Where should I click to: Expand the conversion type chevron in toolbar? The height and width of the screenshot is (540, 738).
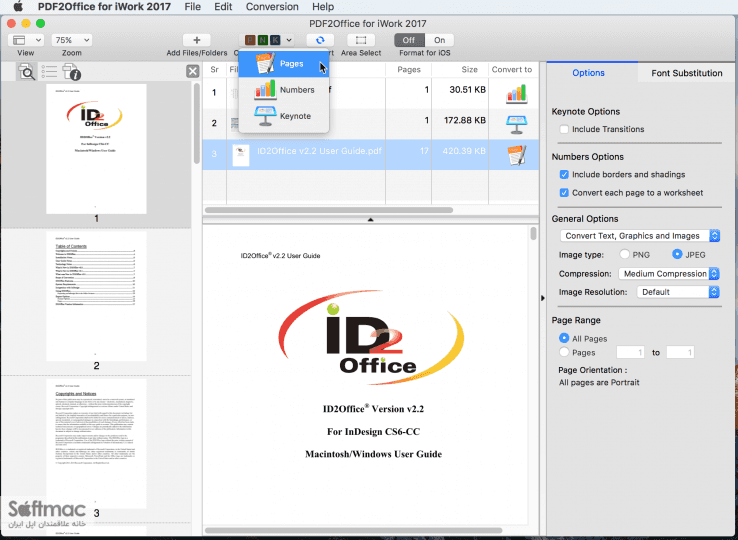coord(289,40)
